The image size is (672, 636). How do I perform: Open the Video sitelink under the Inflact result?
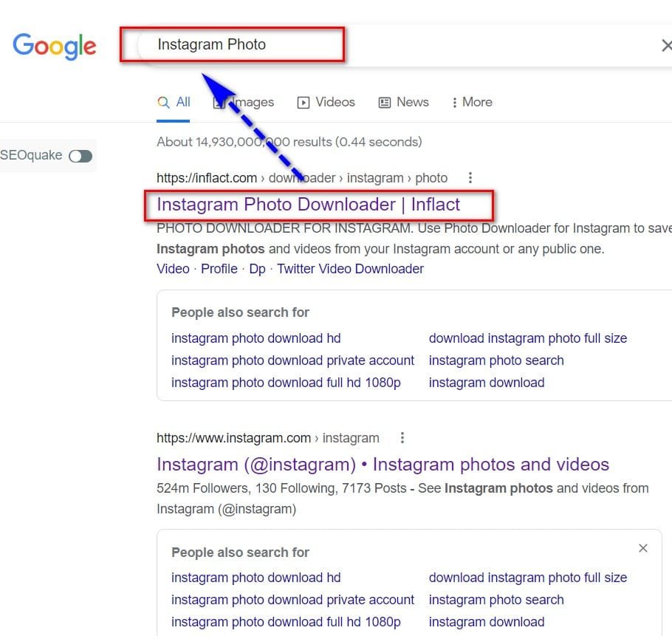(173, 269)
